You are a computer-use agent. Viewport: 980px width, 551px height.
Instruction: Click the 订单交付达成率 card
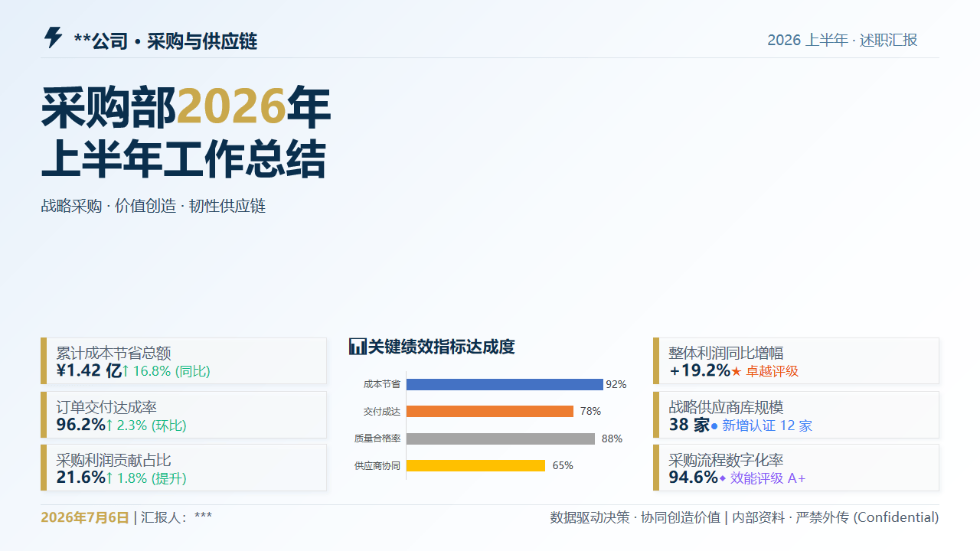tap(184, 415)
